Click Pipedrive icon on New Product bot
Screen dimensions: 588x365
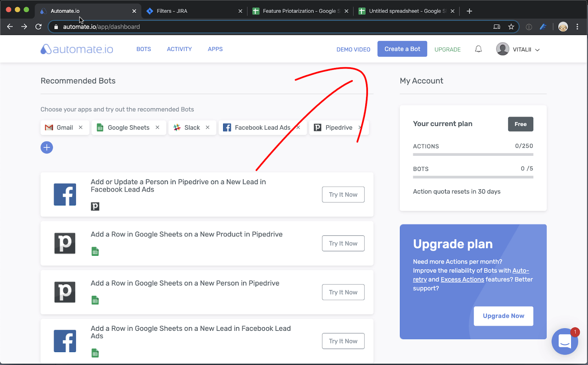(65, 243)
